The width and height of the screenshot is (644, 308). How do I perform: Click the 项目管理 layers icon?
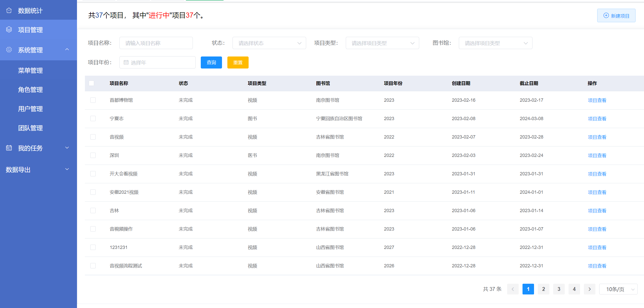coord(9,29)
